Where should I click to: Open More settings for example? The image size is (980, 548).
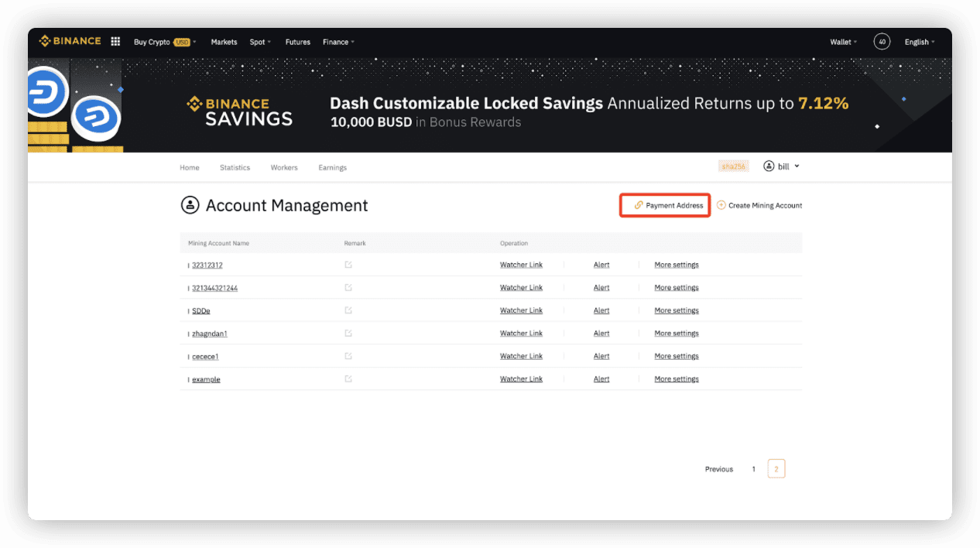point(677,378)
